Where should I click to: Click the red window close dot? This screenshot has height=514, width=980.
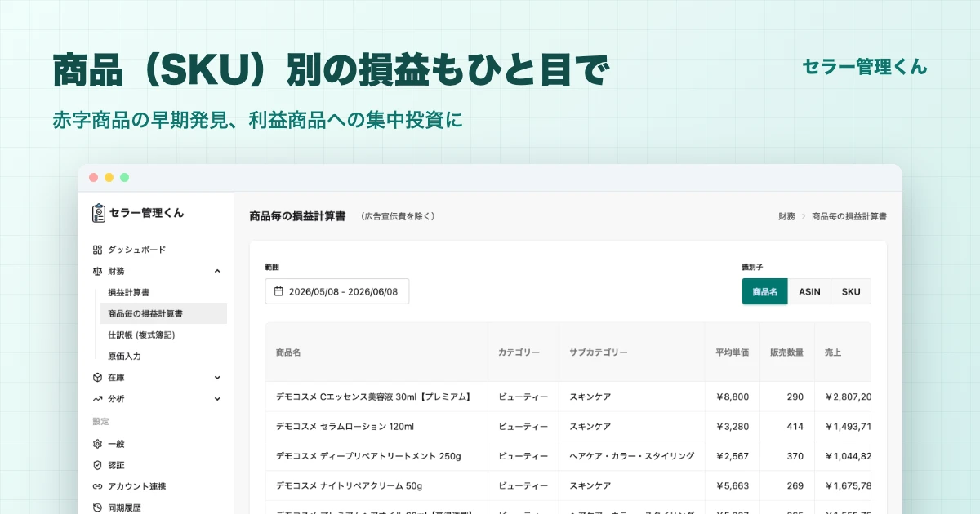point(93,177)
